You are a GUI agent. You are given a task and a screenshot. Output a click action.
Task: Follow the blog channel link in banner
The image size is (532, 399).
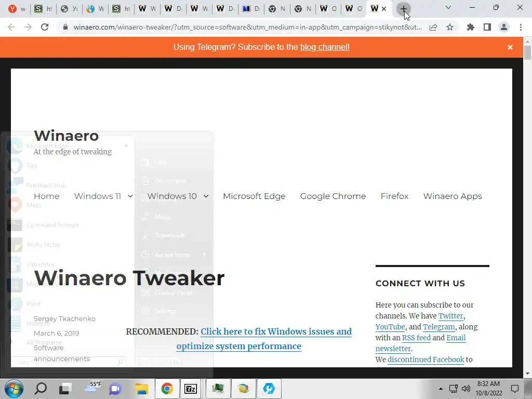point(325,47)
